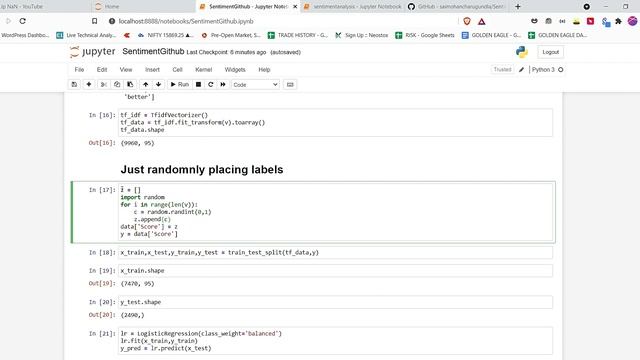
Task: Open the Cell menu
Action: point(178,70)
